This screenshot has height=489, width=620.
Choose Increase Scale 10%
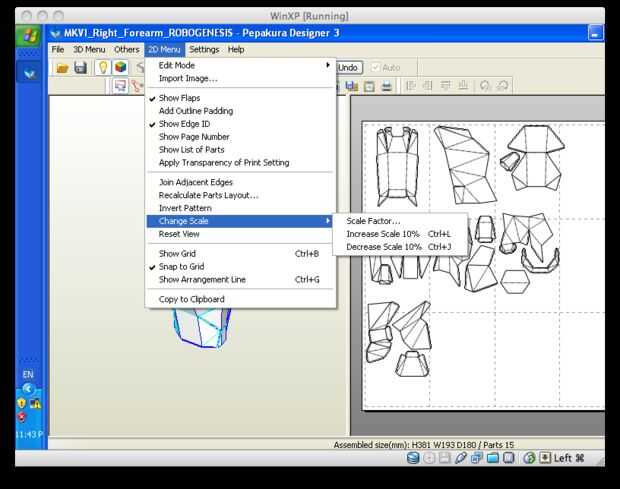pos(400,234)
